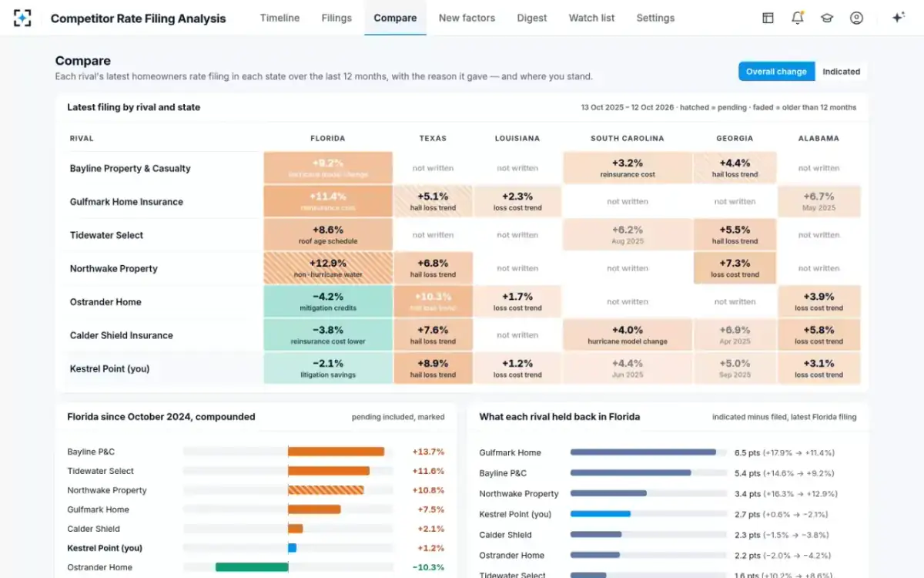924x578 pixels.
Task: Open the layout panel icon
Action: coord(768,18)
